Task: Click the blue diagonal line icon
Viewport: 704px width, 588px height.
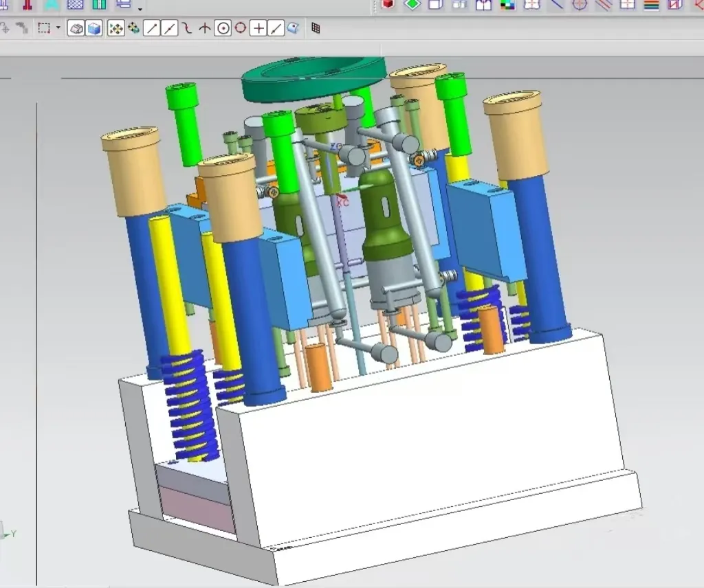Action: tap(557, 5)
